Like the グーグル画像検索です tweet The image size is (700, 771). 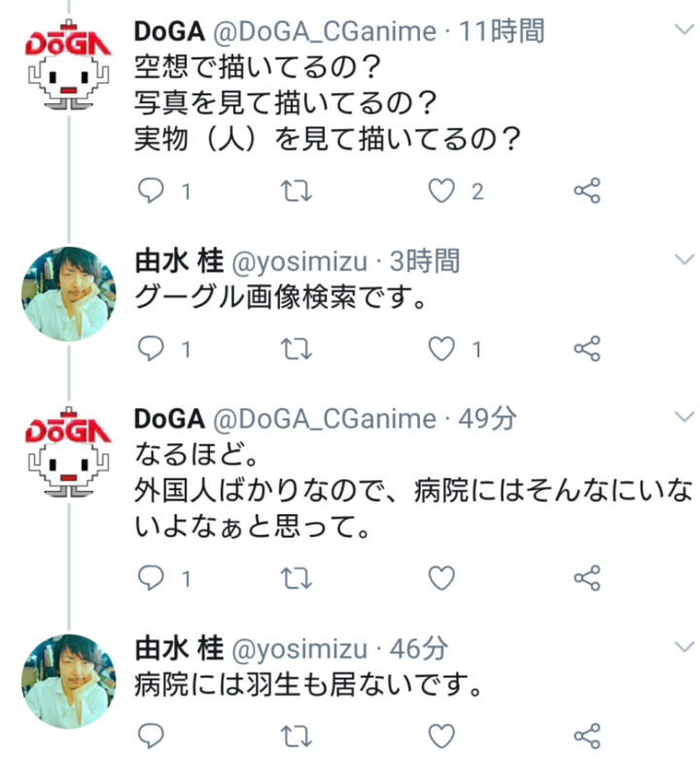coord(442,348)
